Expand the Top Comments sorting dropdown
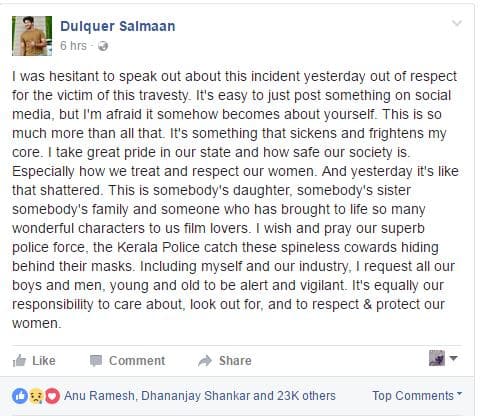Viewport: 480px width, 416px height. (x=417, y=396)
